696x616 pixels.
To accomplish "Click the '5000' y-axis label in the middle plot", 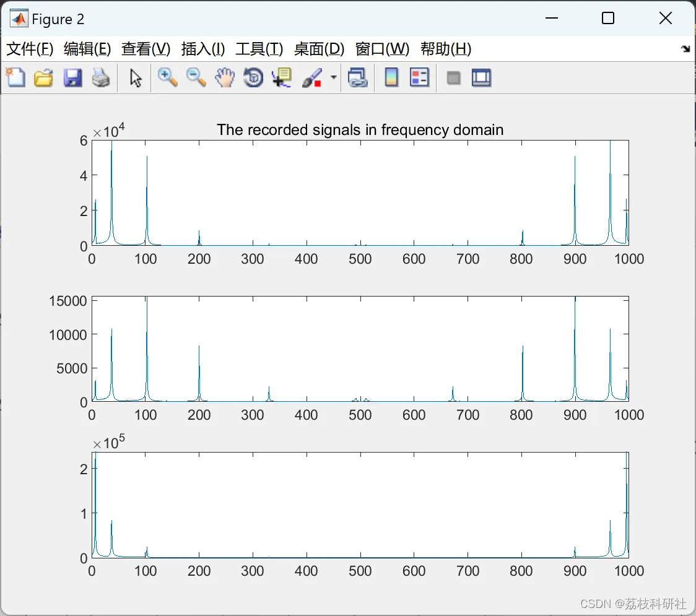I will tap(72, 368).
